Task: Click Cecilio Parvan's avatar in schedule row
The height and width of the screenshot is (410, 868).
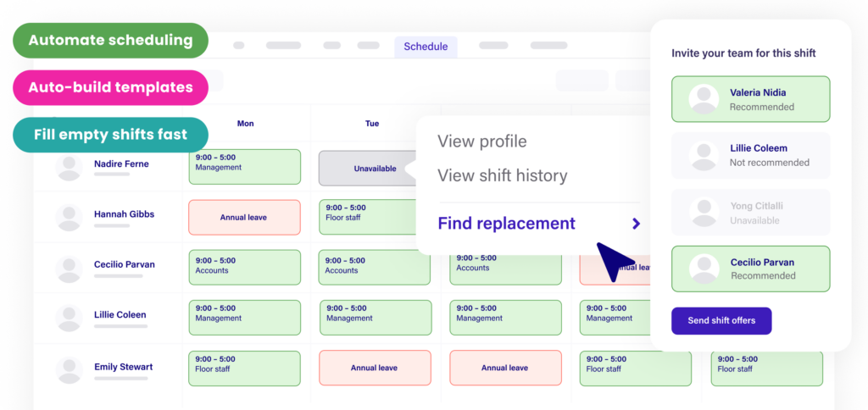Action: (69, 269)
